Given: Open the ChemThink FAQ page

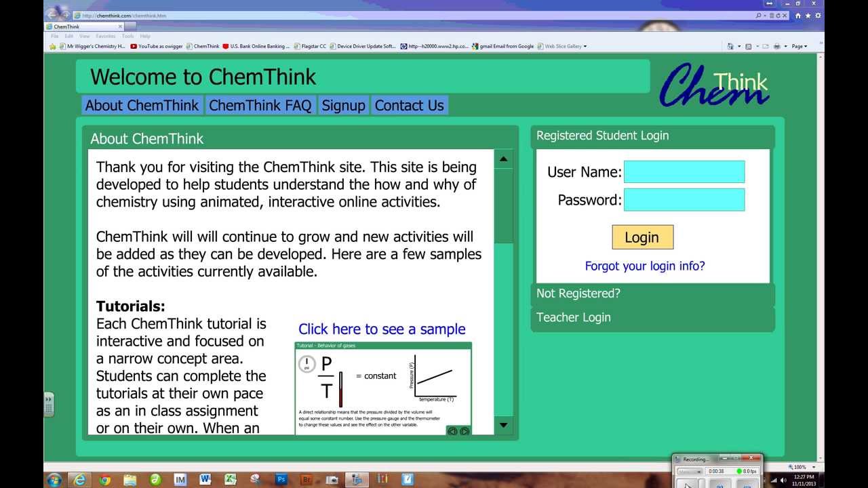Looking at the screenshot, I should click(260, 105).
